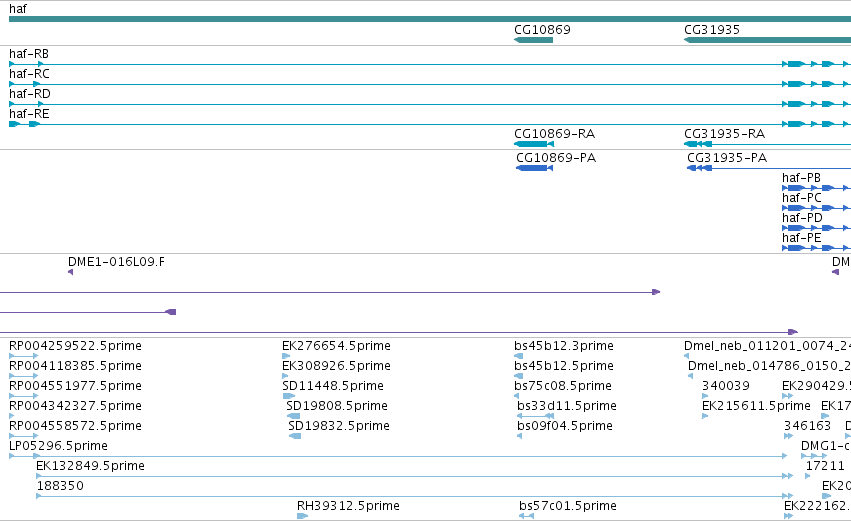
Task: Select the bs33d11.5prime feature glyph
Action: pos(535,416)
